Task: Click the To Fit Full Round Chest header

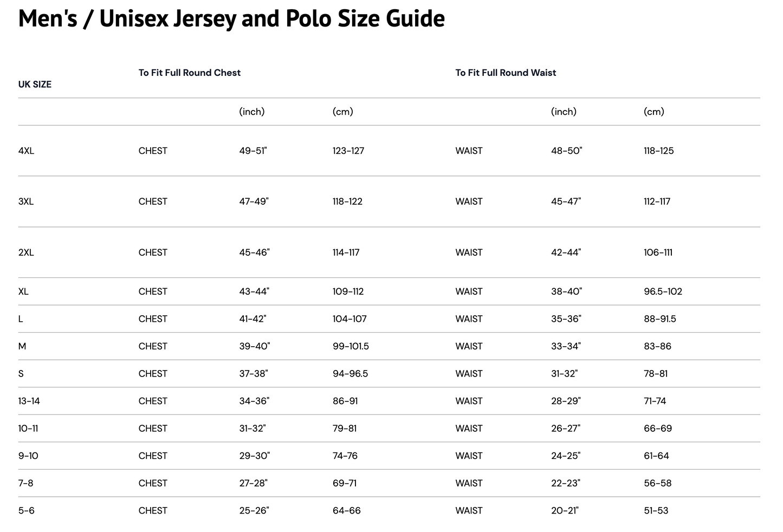Action: tap(189, 73)
